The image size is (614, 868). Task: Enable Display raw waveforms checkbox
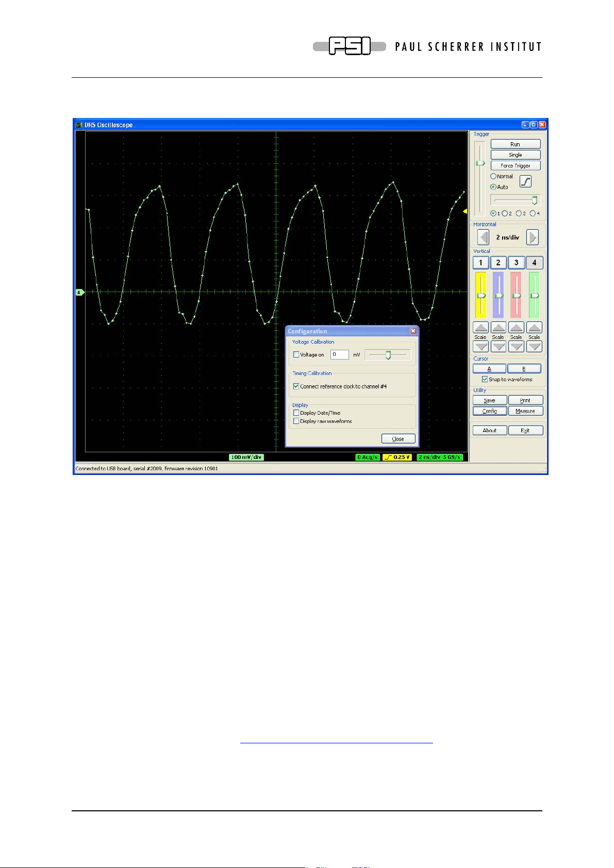pos(296,421)
